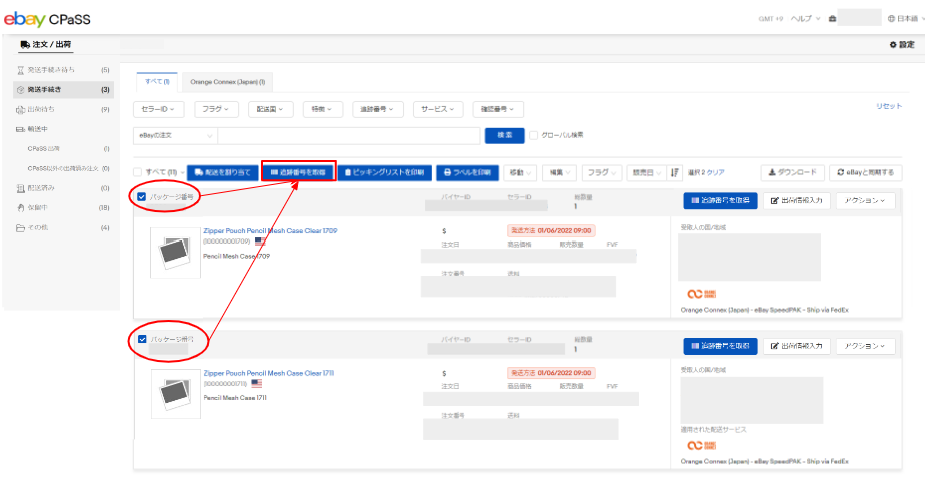Image resolution: width=925 pixels, height=480 pixels.
Task: Click the 配送済み sidebar icon
Action: pos(21,188)
